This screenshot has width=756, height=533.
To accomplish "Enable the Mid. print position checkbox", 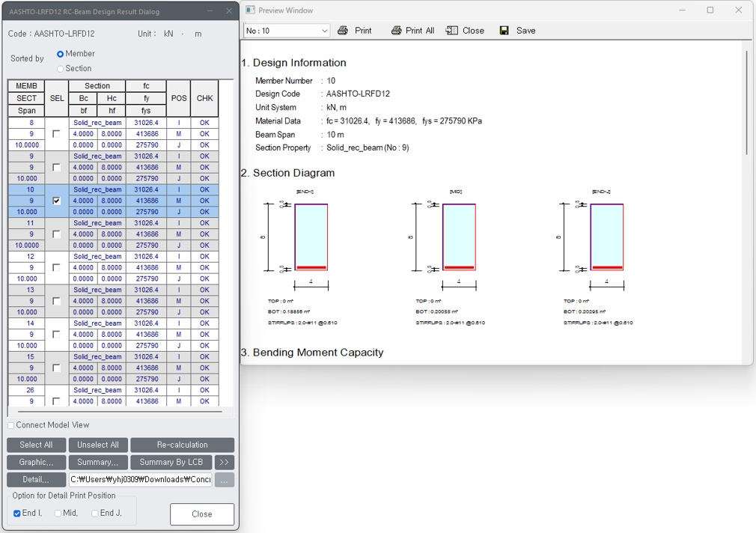I will (x=58, y=514).
